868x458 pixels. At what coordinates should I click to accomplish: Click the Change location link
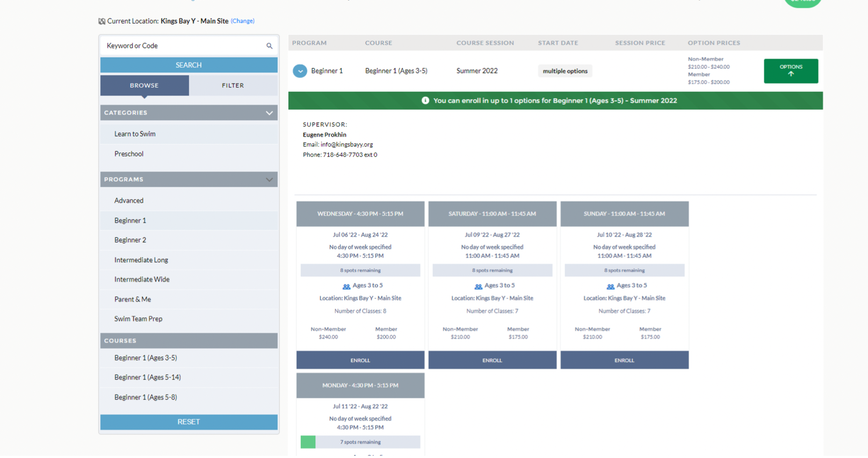(243, 21)
